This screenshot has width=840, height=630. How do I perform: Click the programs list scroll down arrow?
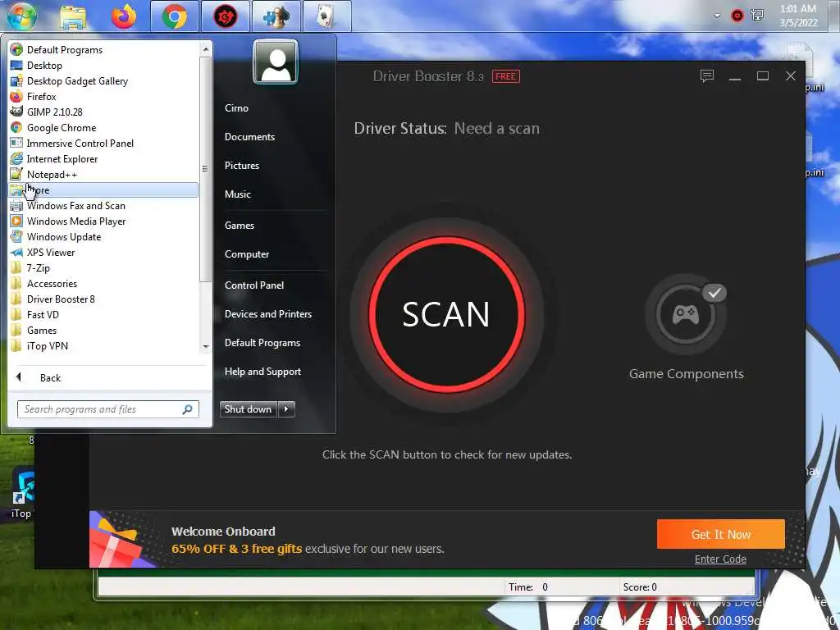point(205,347)
